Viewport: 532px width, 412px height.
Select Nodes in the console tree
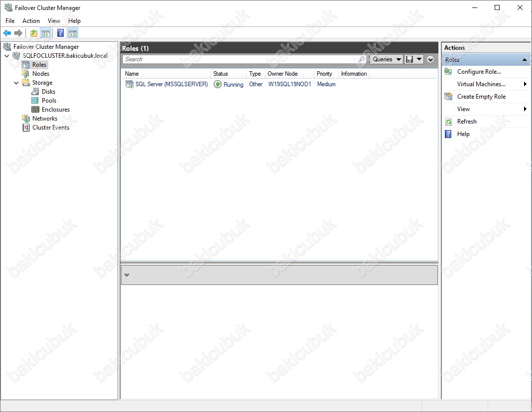(x=41, y=74)
